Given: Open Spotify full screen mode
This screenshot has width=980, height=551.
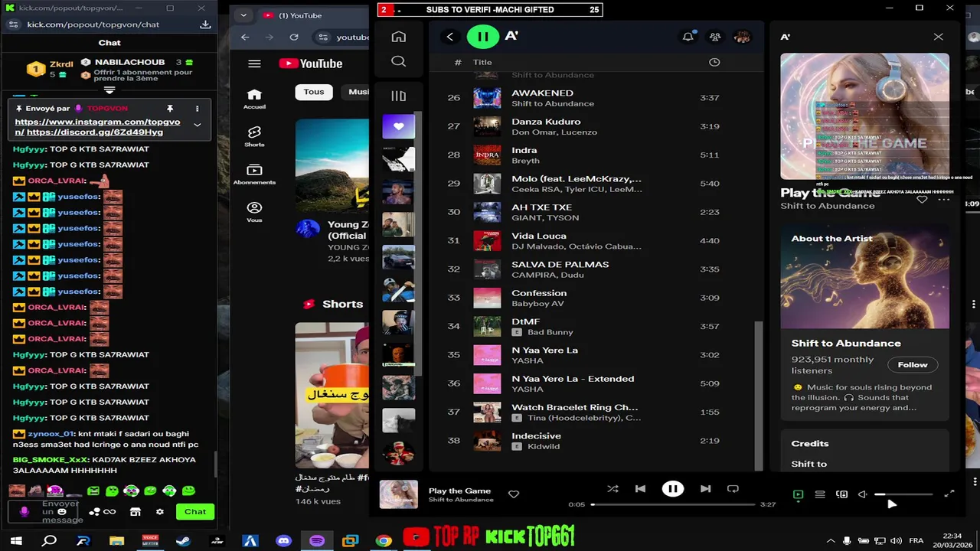Looking at the screenshot, I should 949,494.
